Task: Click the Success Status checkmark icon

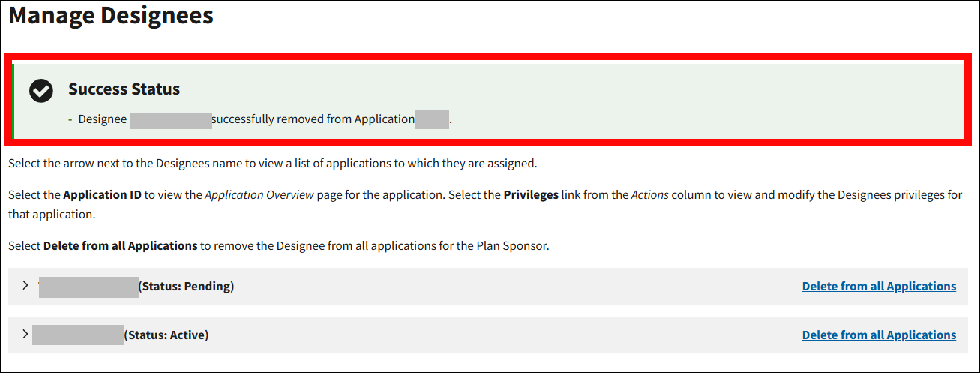Action: click(41, 91)
